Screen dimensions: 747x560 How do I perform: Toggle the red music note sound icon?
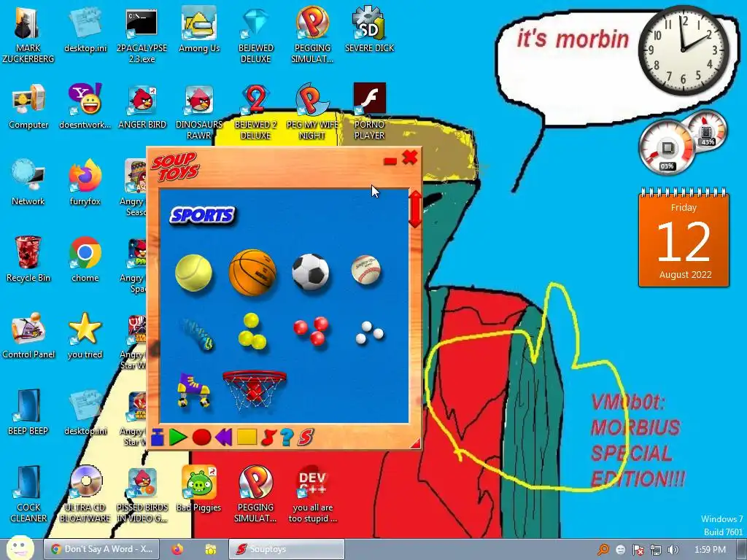point(268,437)
